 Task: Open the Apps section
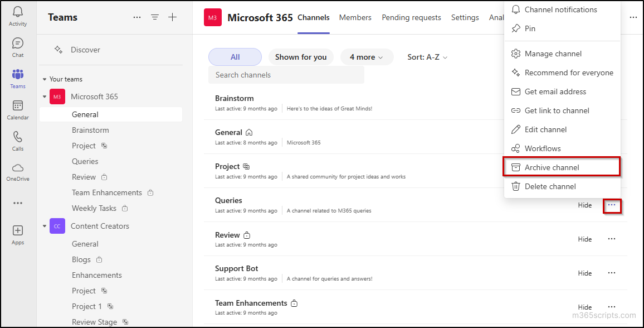(x=17, y=234)
